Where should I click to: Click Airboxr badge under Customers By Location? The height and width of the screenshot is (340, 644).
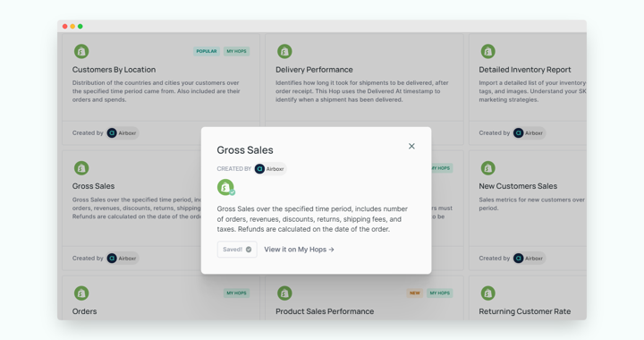[x=123, y=133]
